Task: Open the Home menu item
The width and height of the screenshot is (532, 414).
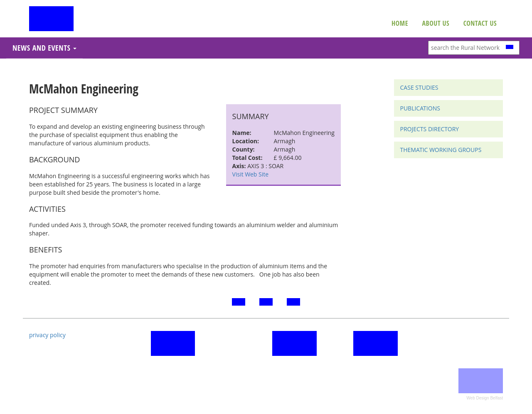Action: coord(399,23)
